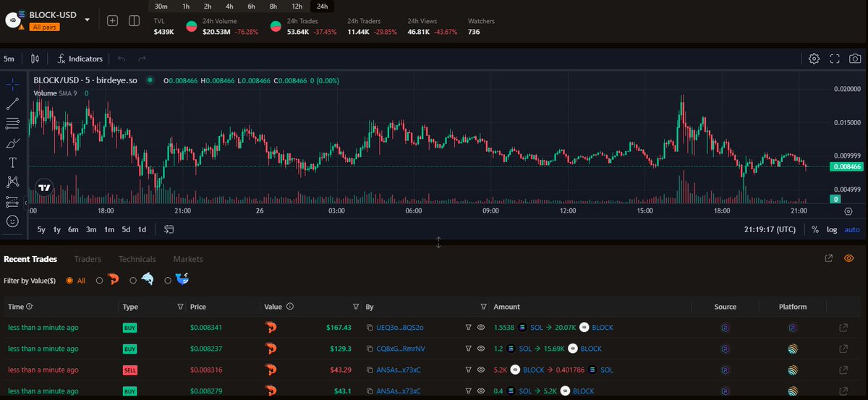Select the Recent Trades tab

coord(30,259)
